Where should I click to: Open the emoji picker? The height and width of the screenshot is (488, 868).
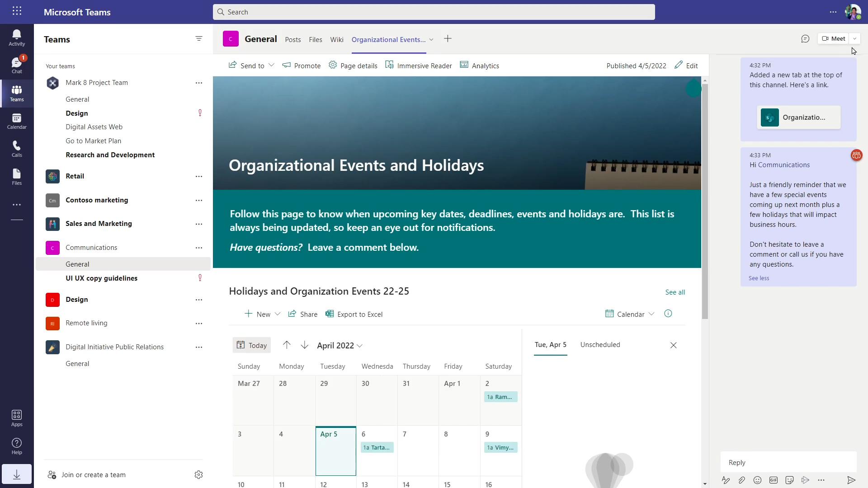pyautogui.click(x=758, y=480)
